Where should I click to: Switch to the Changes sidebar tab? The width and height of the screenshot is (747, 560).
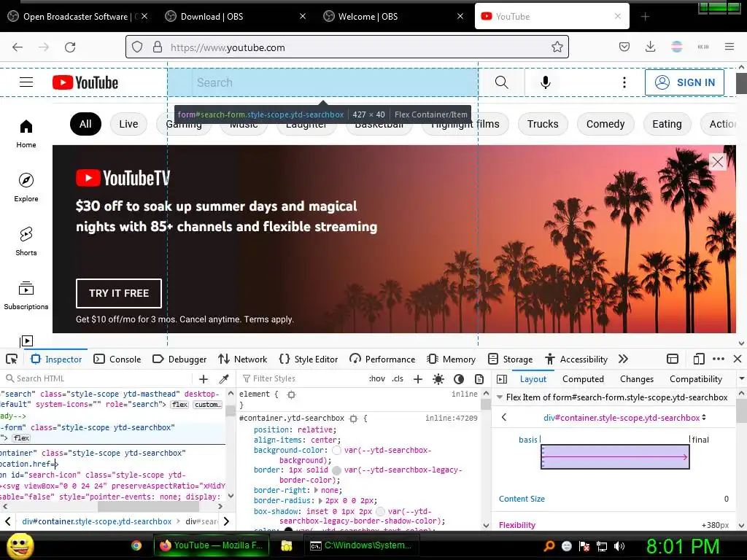pyautogui.click(x=636, y=379)
